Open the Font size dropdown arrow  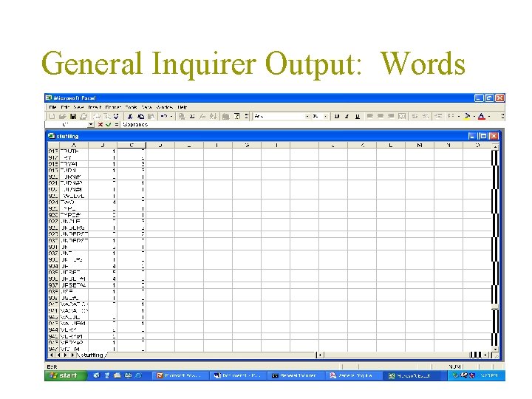click(x=325, y=117)
